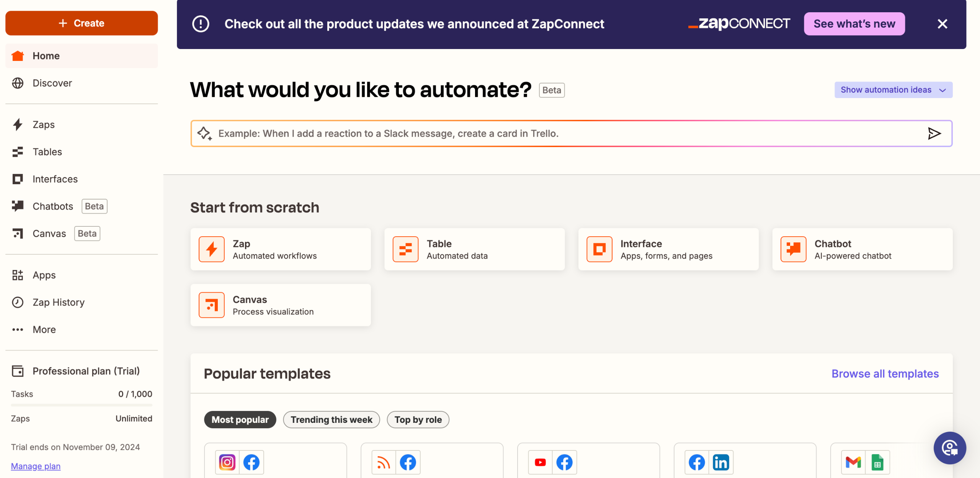Click the Tasks usage progress bar
980x478 pixels.
[82, 405]
